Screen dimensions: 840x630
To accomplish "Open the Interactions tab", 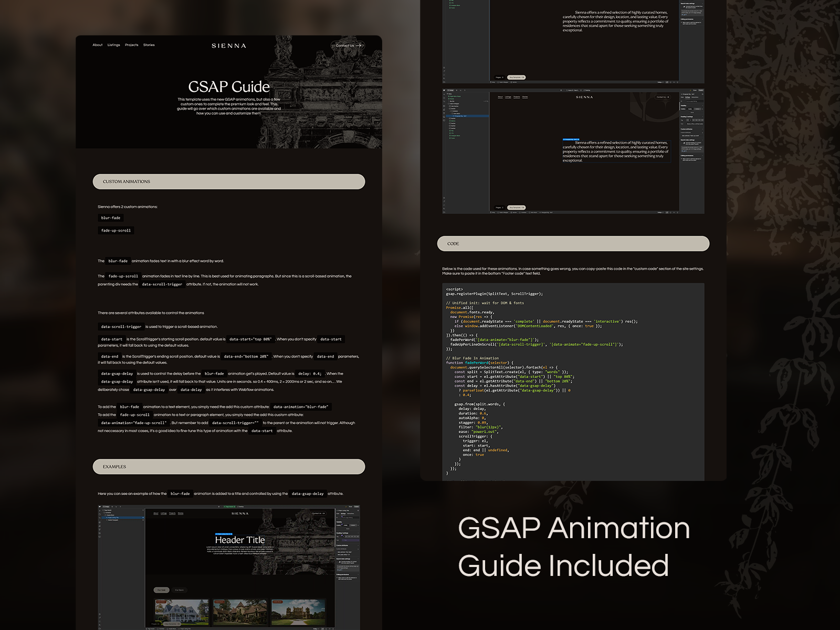I will click(x=696, y=97).
